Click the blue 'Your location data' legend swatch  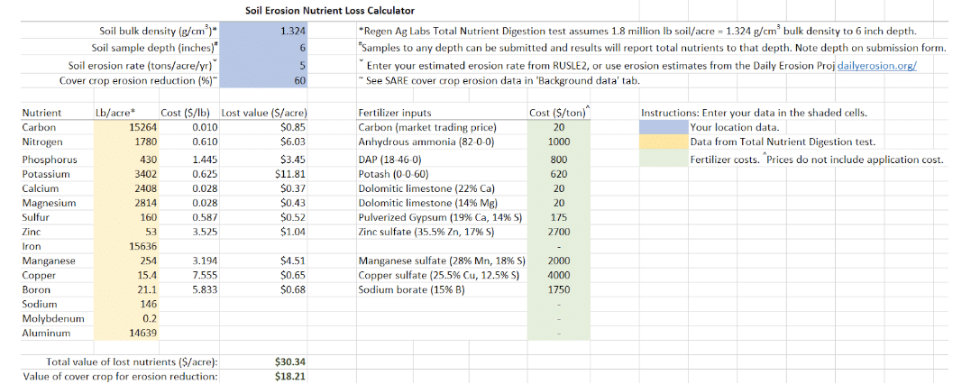(x=664, y=127)
